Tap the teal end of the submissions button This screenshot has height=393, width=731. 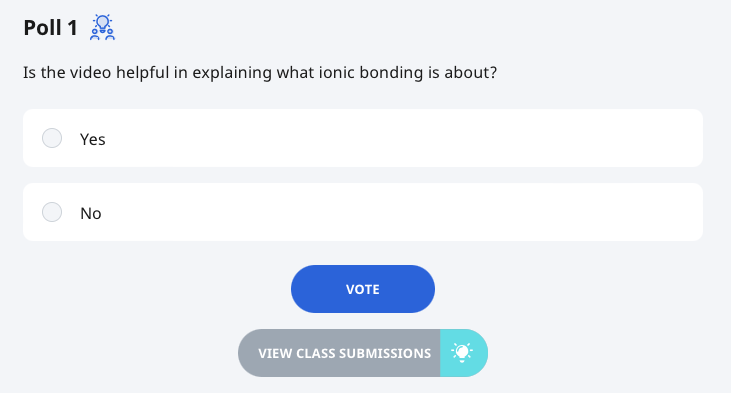[x=464, y=353]
